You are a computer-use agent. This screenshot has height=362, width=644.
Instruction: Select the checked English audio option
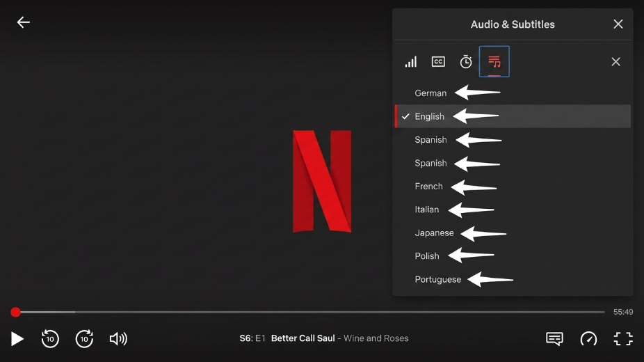click(x=513, y=116)
